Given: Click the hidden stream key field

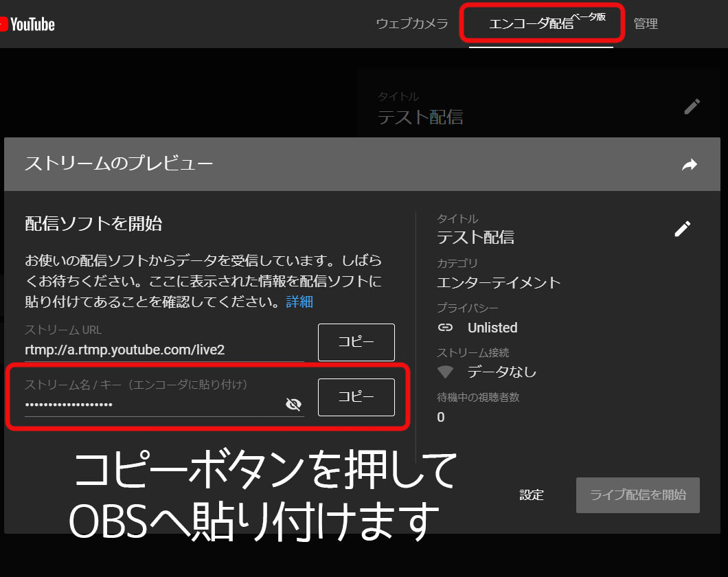Looking at the screenshot, I should (155, 405).
